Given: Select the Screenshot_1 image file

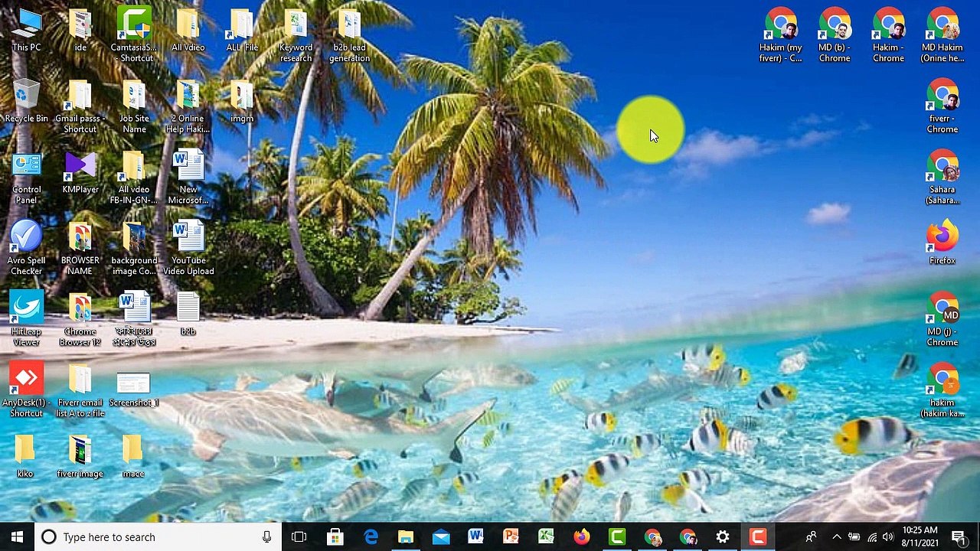Looking at the screenshot, I should coord(134,389).
